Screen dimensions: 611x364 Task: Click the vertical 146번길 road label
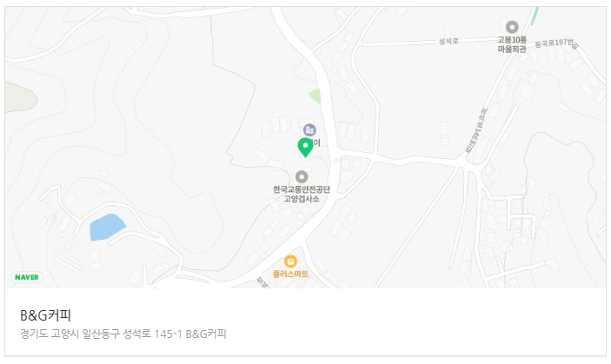[x=476, y=130]
